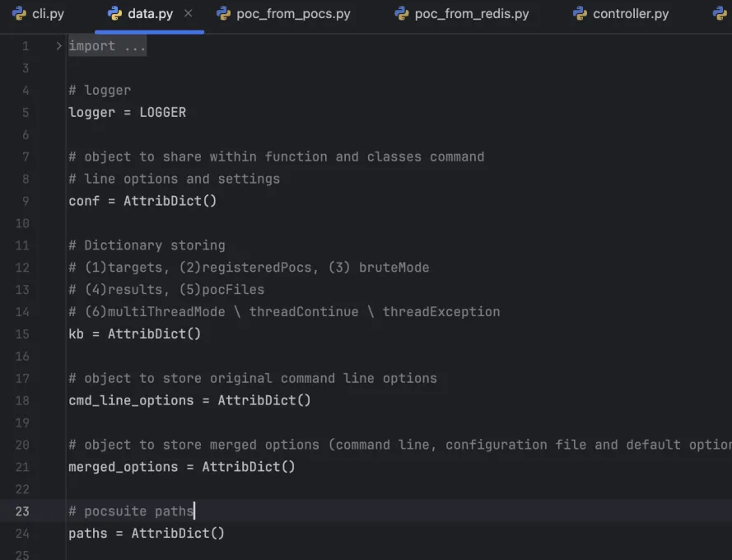Expand the folded import block chevron
The image size is (732, 560).
(x=58, y=46)
